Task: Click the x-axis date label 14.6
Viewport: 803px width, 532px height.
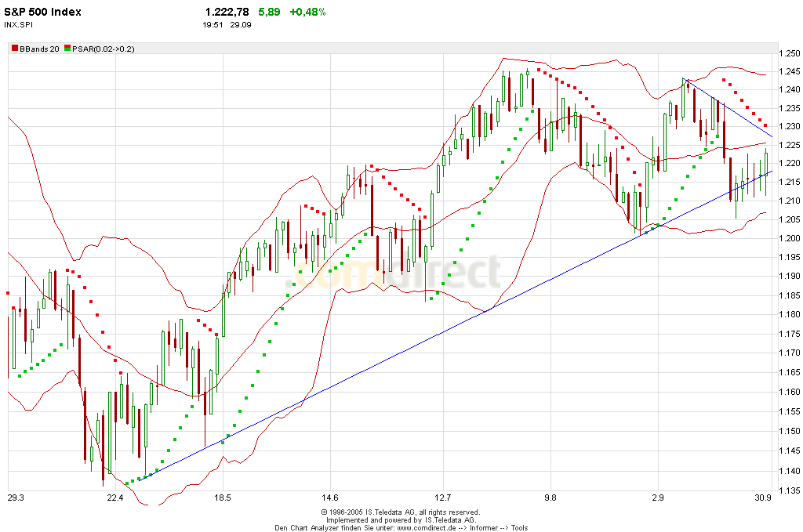Action: tap(330, 498)
